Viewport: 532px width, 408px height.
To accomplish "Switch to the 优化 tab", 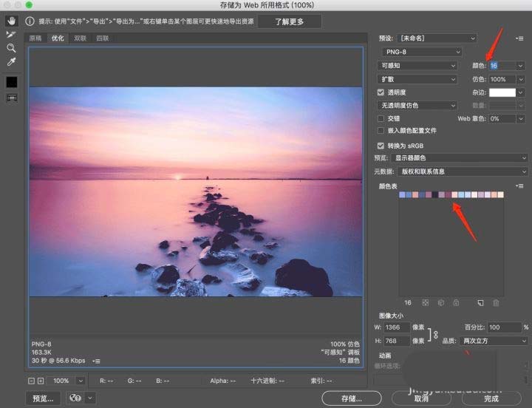I will tap(58, 38).
